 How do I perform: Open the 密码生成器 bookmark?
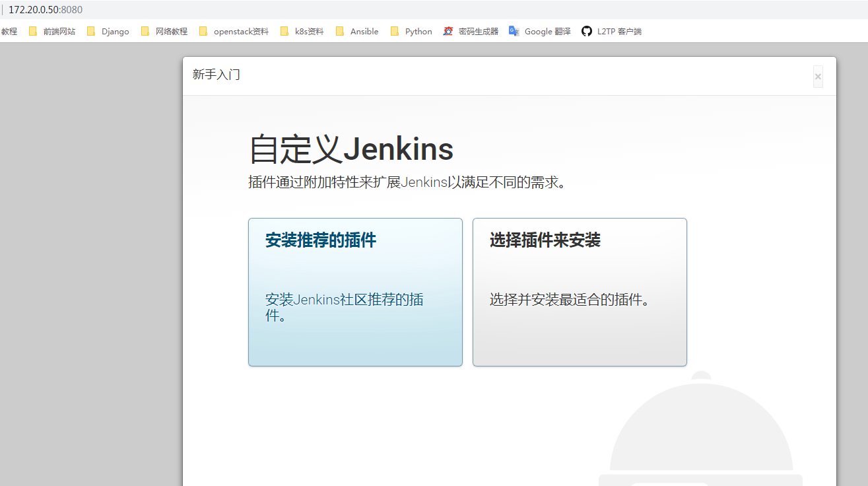pyautogui.click(x=471, y=31)
